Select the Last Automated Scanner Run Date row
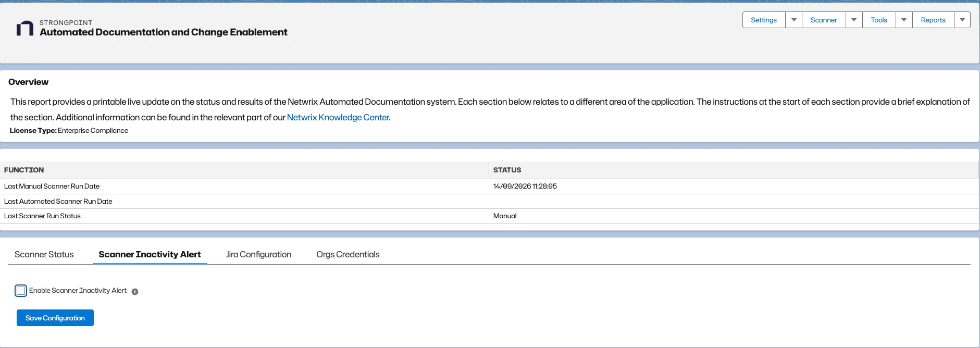Viewport: 980px width, 348px height. click(x=489, y=201)
